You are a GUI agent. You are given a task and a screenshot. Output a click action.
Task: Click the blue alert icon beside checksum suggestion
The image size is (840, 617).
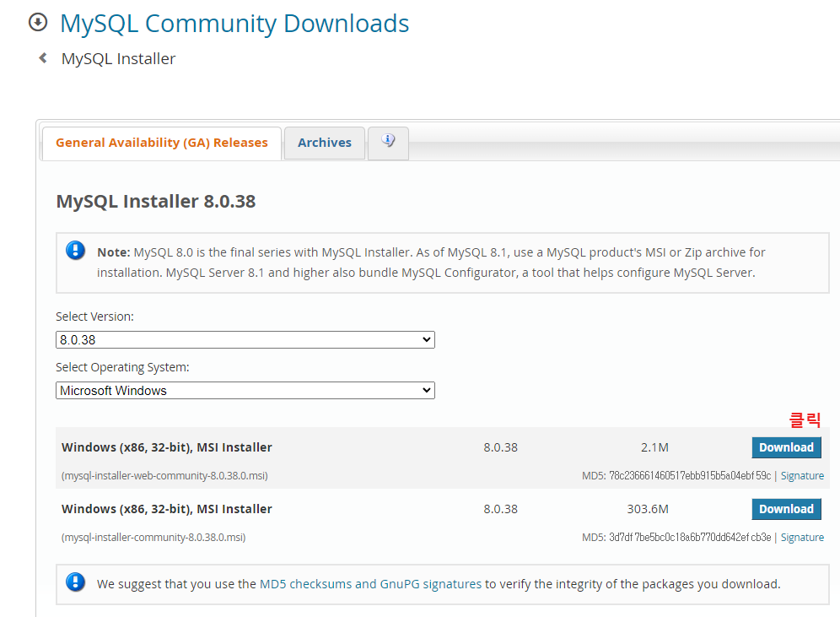(76, 582)
